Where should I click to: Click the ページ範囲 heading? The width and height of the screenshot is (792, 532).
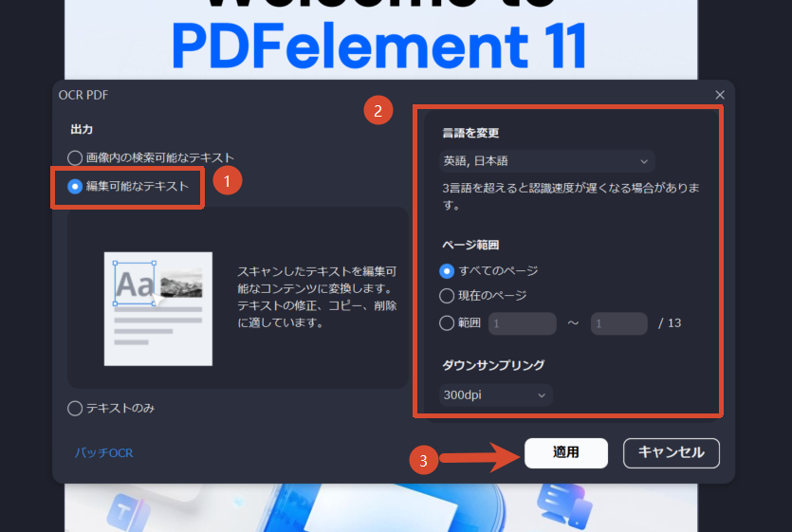470,245
